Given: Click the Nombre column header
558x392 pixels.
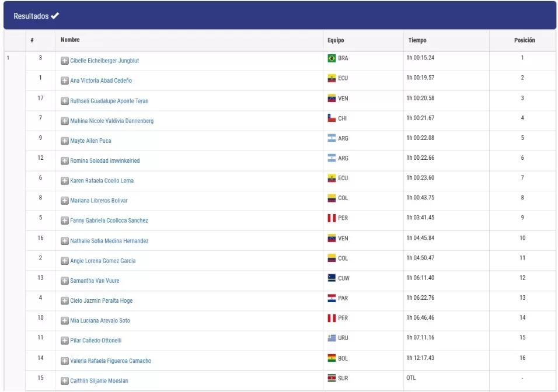Looking at the screenshot, I should coord(70,40).
